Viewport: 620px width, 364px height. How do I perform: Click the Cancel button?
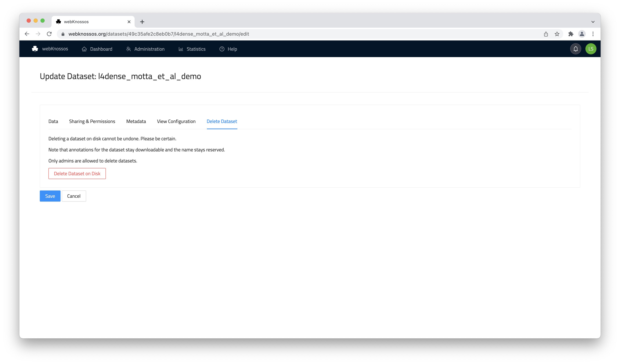tap(74, 196)
